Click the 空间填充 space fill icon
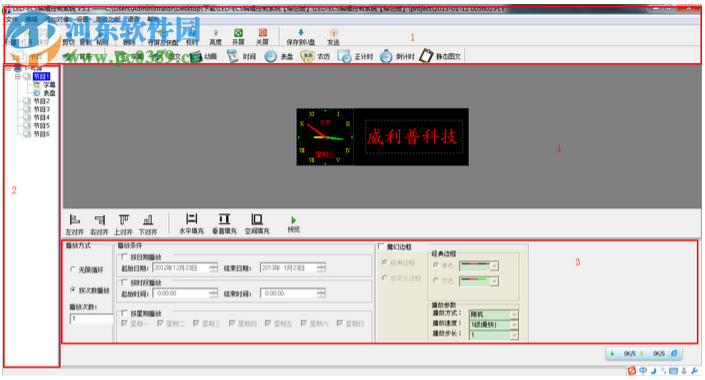Screen dimensions: 705x380 point(257,224)
